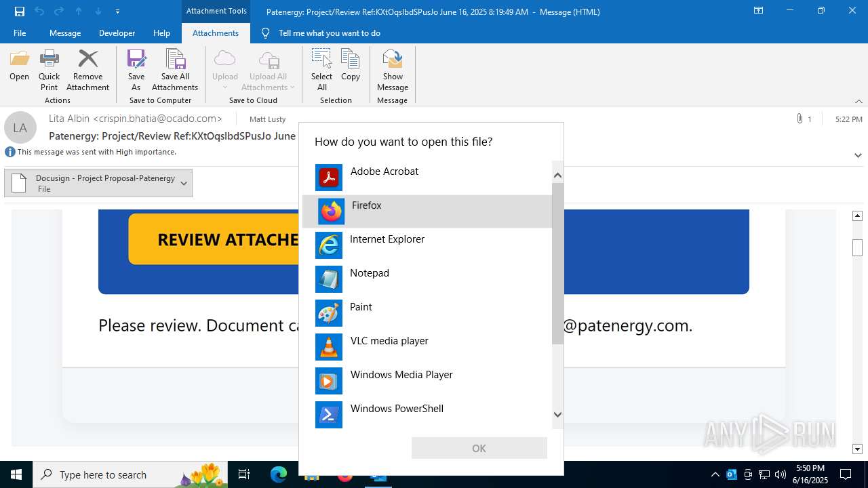Click dialog list scroll up arrow
Screen dimensions: 868x488
pyautogui.click(x=557, y=175)
